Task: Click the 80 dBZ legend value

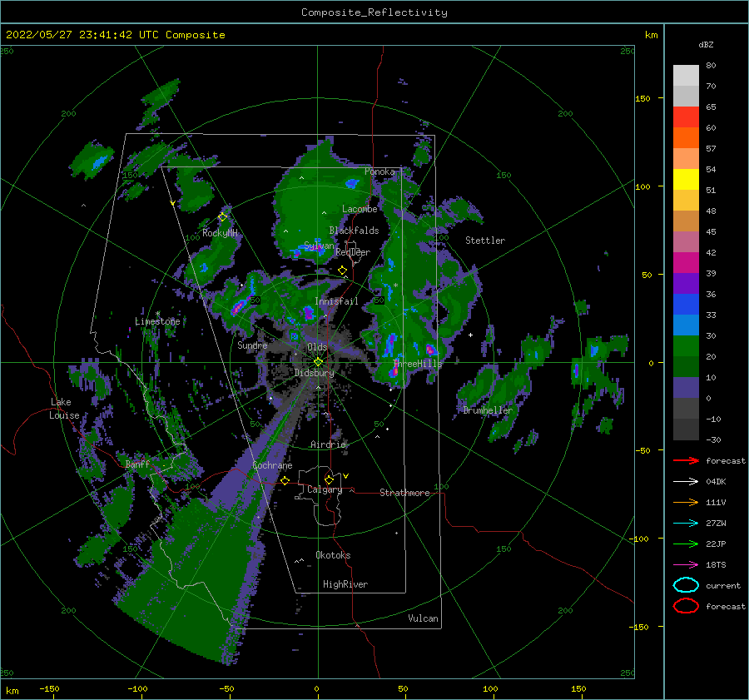Action: point(711,66)
